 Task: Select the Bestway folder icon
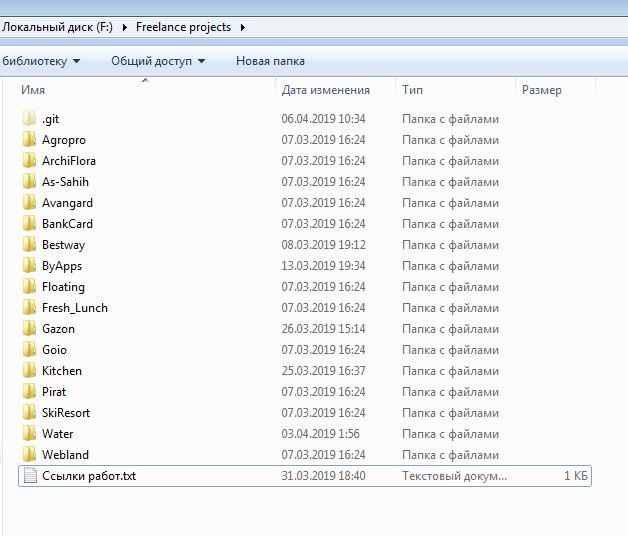[x=30, y=244]
